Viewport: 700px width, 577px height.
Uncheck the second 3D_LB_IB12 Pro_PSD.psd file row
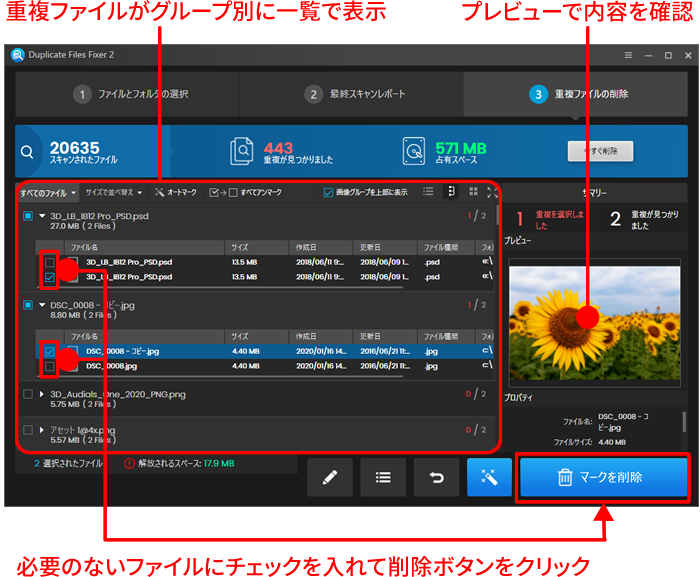50,277
